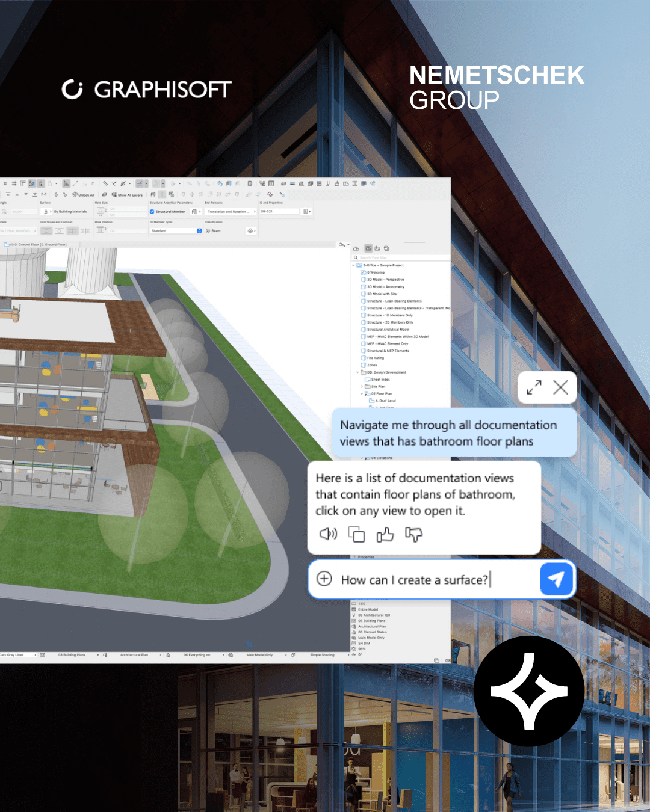
Task: Close the AI chat panel
Action: 560,387
